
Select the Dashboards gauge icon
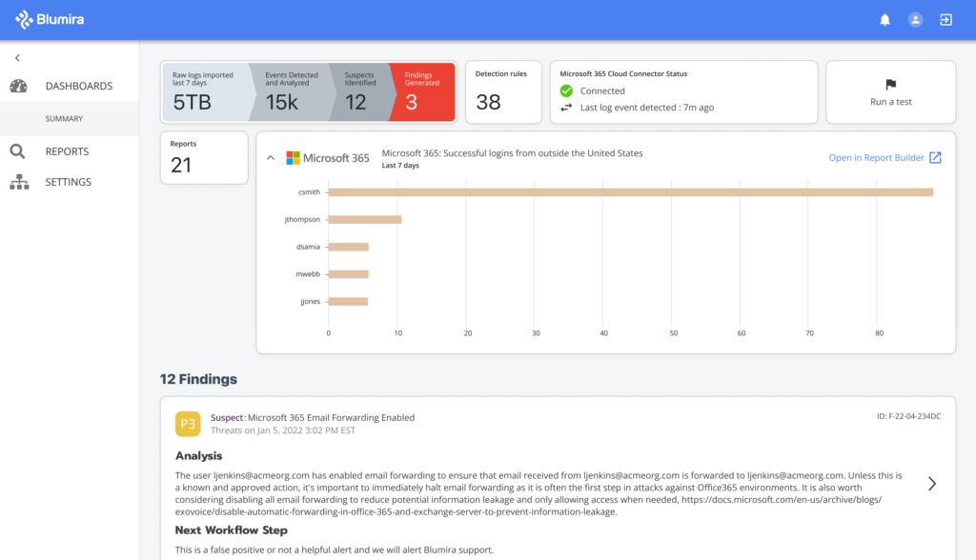pyautogui.click(x=19, y=86)
